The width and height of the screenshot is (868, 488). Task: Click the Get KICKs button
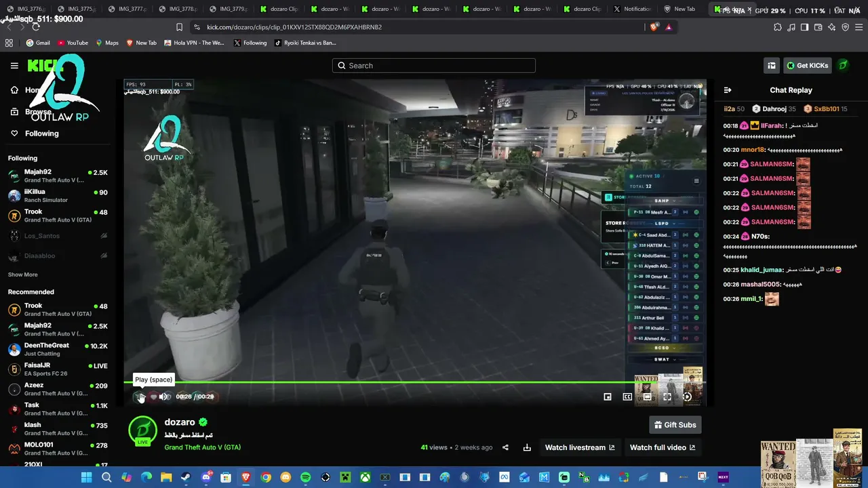(808, 66)
